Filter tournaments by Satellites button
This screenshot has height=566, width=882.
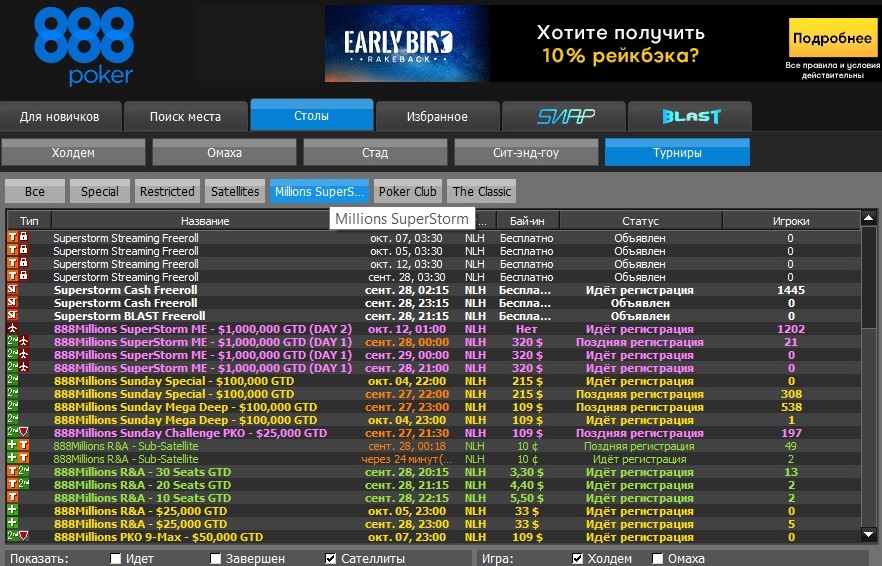coord(234,192)
